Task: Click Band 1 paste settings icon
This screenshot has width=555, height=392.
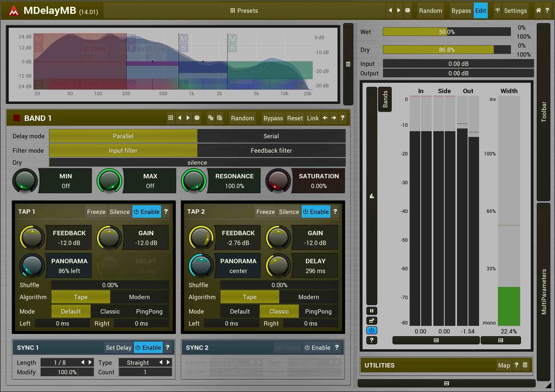Action: (220, 118)
